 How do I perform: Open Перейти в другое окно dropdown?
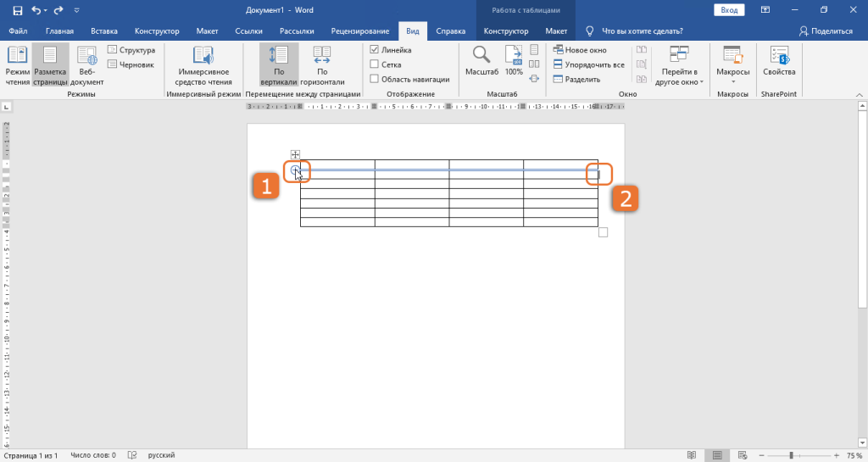(679, 66)
